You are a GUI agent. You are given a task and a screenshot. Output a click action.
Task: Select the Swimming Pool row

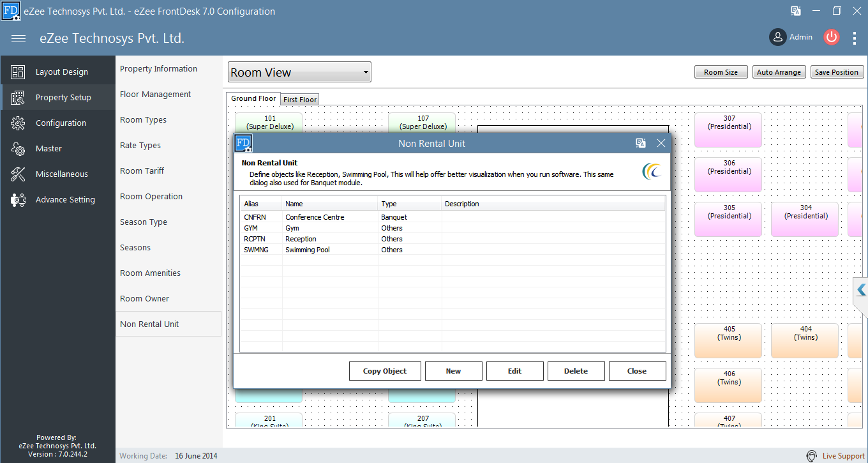pos(453,250)
